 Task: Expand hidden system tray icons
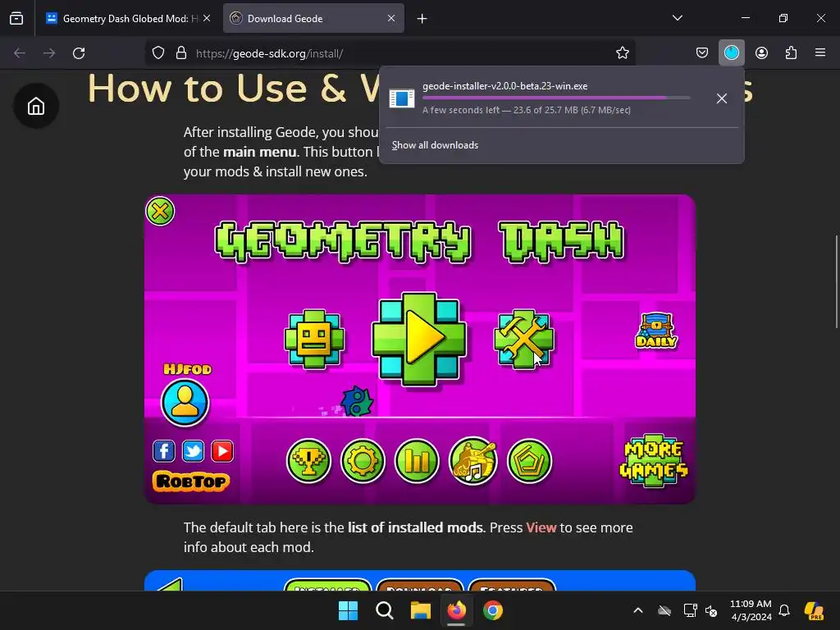pos(638,610)
